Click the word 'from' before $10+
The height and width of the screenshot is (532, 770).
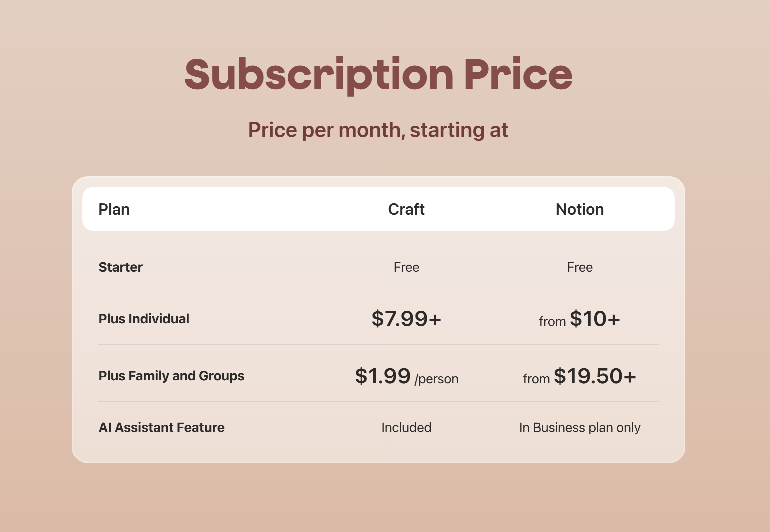pyautogui.click(x=552, y=322)
